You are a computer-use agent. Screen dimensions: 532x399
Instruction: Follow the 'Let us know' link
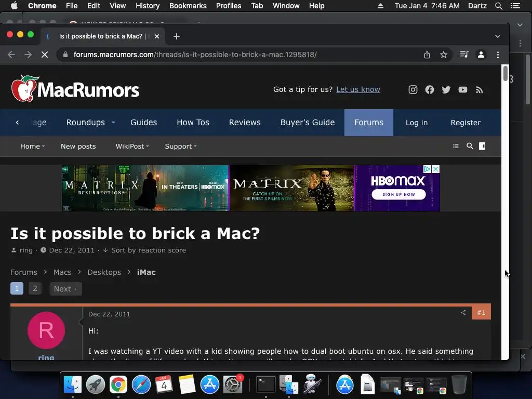pos(358,89)
